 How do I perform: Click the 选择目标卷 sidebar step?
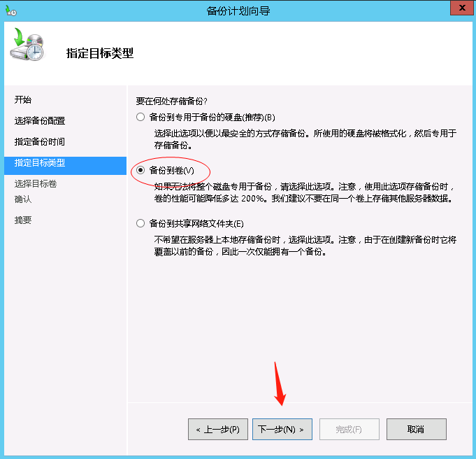(x=36, y=183)
